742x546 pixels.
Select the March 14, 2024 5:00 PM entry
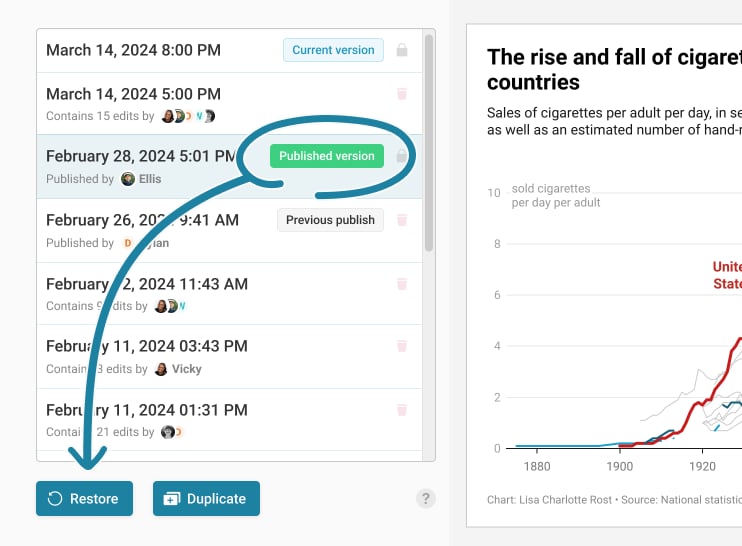point(133,94)
